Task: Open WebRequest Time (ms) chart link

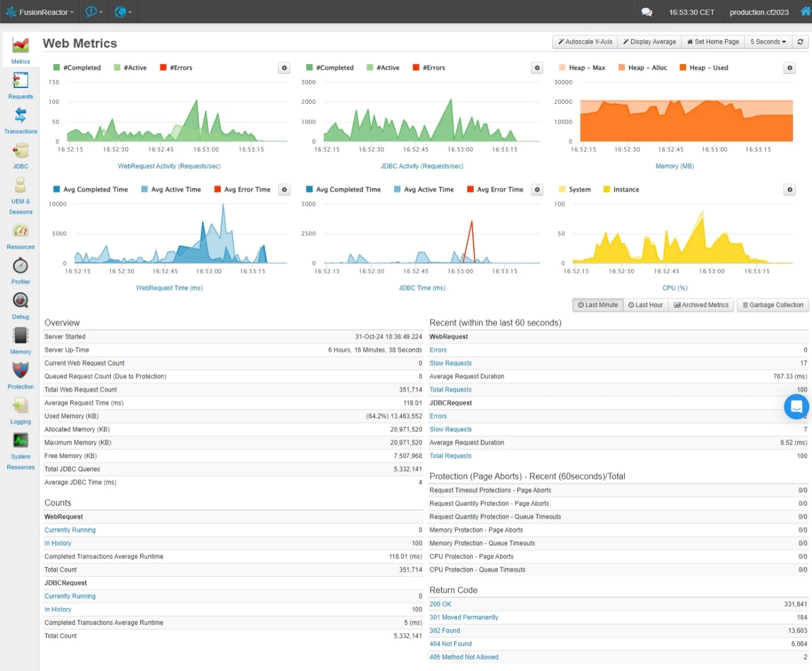Action: click(169, 288)
